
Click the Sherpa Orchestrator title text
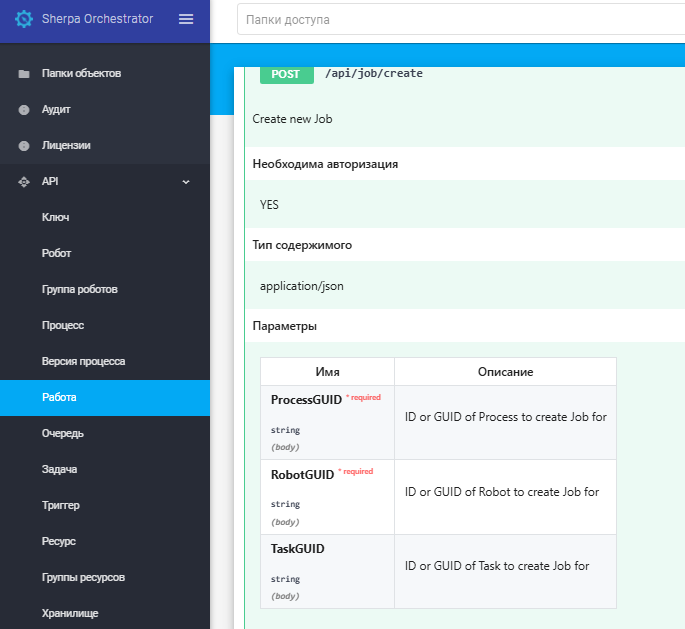97,19
